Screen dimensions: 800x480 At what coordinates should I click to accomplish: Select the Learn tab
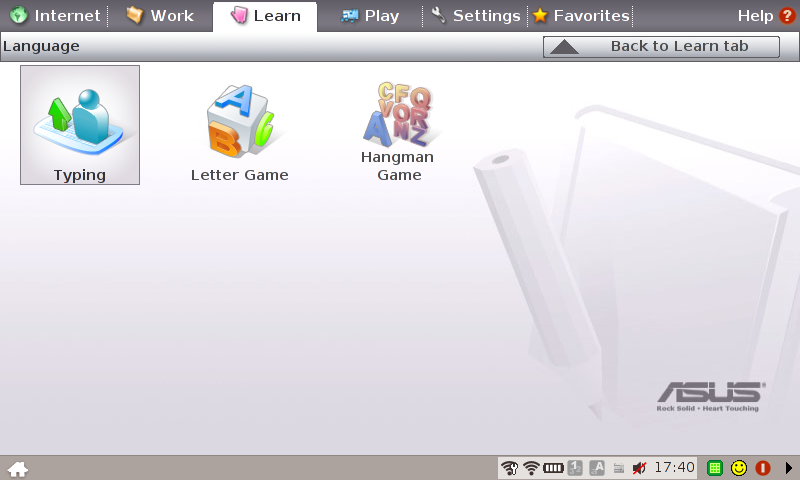coord(265,16)
